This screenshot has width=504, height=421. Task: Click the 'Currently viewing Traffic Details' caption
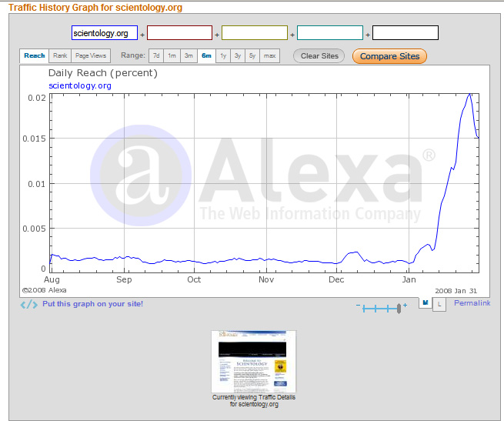point(254,401)
